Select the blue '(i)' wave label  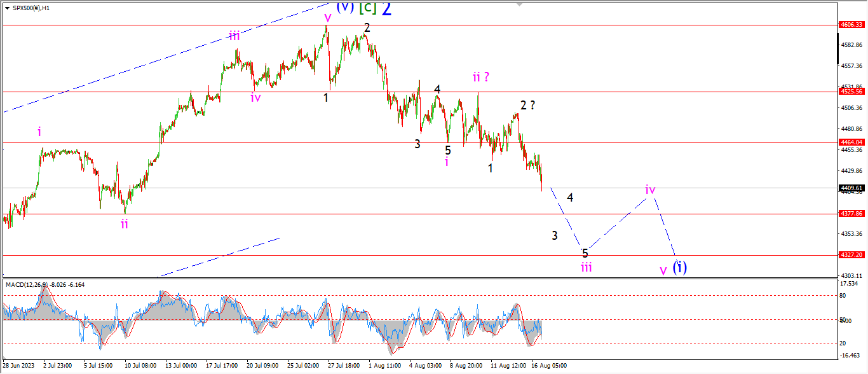680,267
